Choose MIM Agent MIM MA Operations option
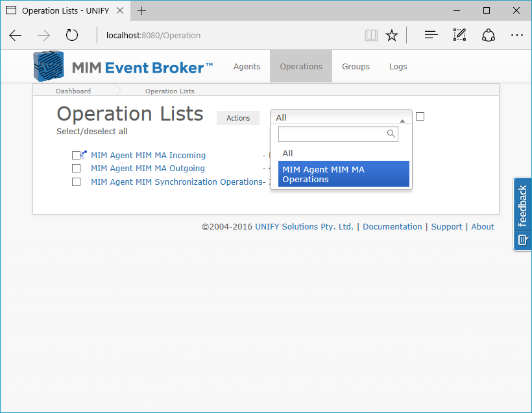 pos(344,174)
